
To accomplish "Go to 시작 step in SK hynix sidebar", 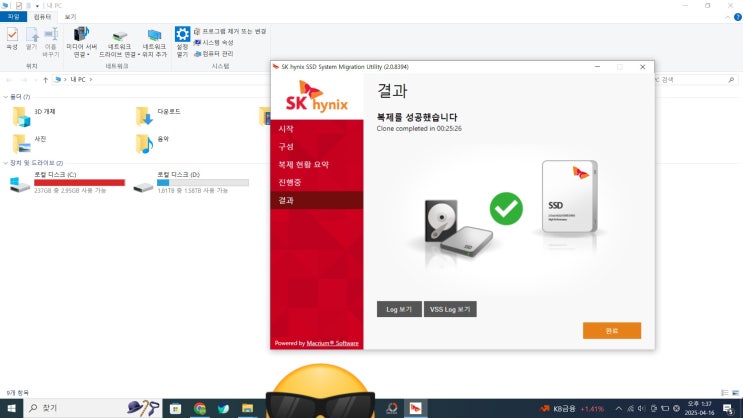I will tap(317, 129).
